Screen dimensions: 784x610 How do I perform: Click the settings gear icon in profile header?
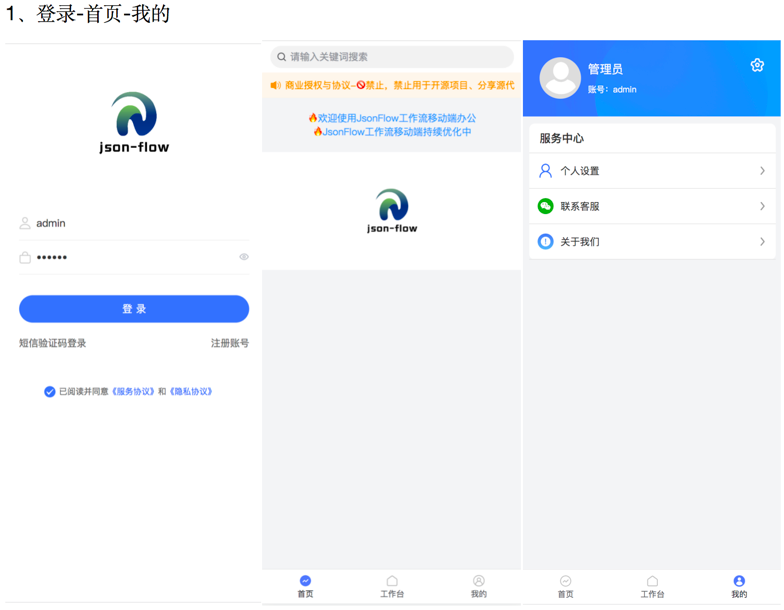(x=757, y=65)
